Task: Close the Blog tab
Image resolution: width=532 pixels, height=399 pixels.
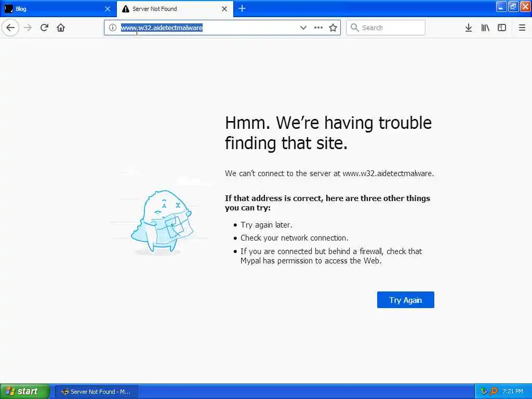Action: pyautogui.click(x=108, y=9)
